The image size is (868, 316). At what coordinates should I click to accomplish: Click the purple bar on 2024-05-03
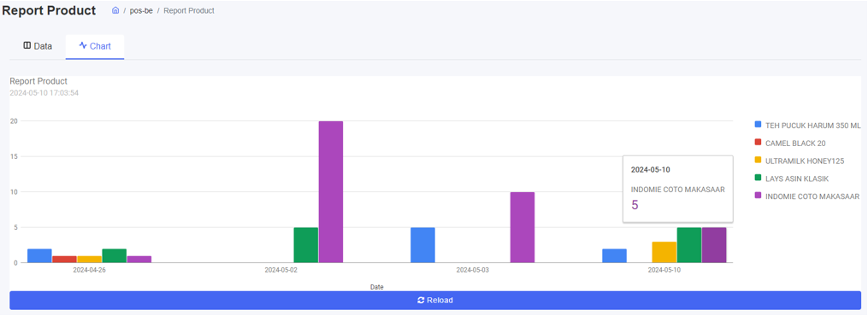[x=522, y=227]
